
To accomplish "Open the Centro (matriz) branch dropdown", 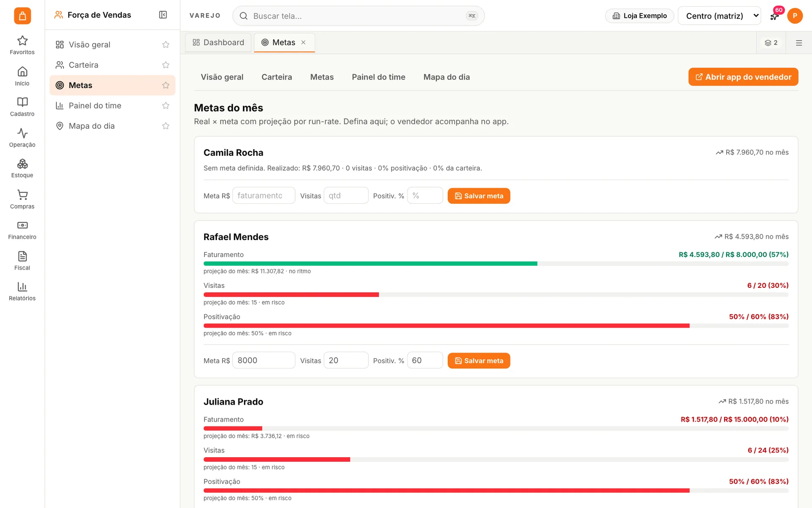I will tap(719, 16).
